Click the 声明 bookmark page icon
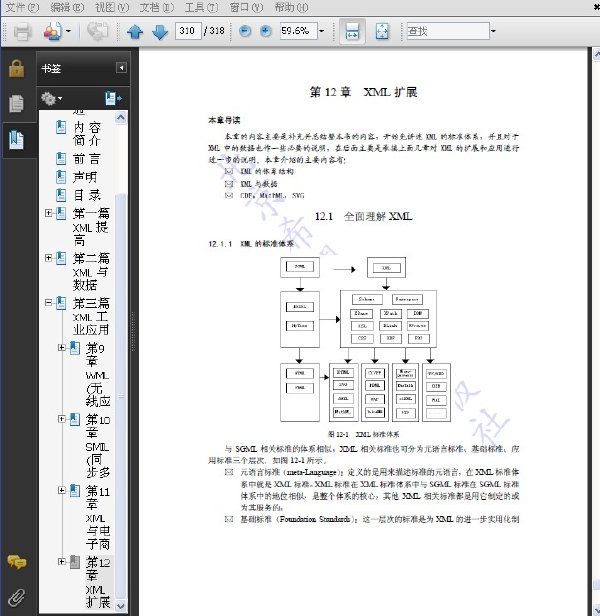 [61, 177]
